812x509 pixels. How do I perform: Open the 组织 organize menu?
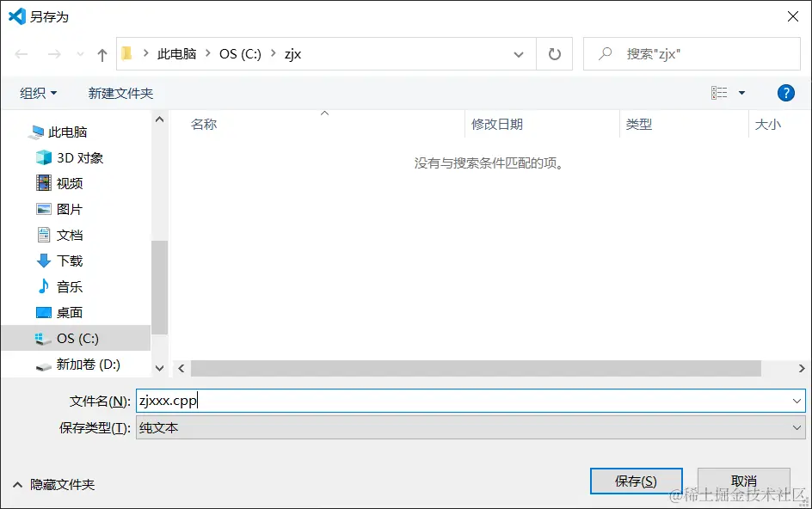[38, 92]
